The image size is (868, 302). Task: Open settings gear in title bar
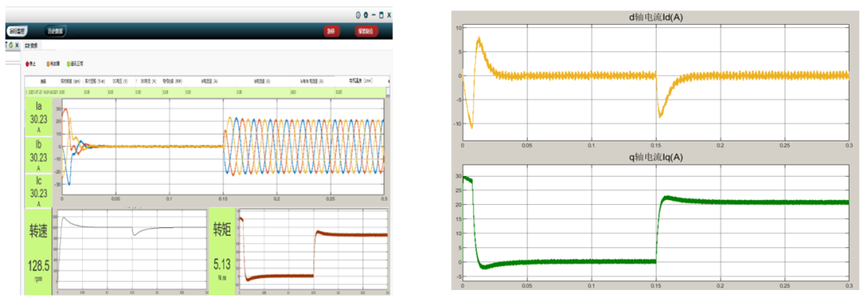366,15
